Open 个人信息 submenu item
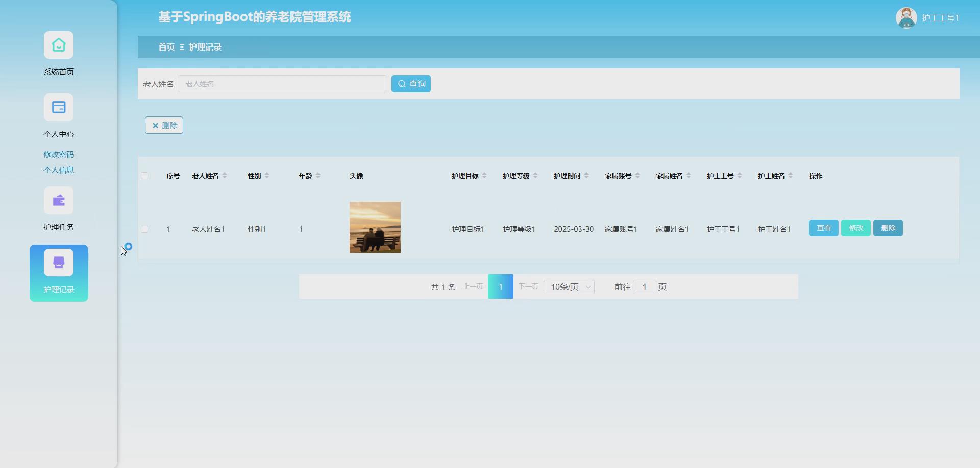Viewport: 980px width, 468px height. pyautogui.click(x=59, y=170)
